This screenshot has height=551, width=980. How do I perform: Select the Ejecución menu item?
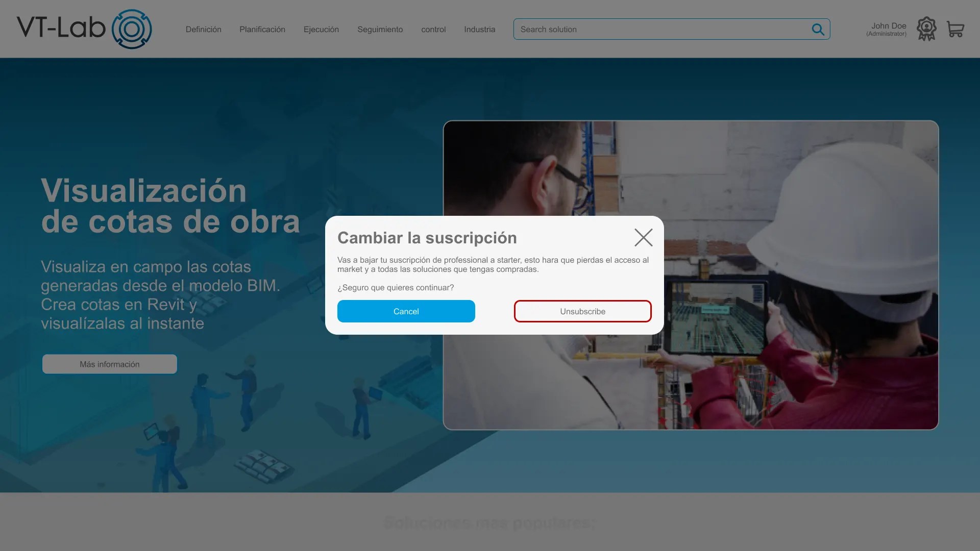[x=321, y=30]
